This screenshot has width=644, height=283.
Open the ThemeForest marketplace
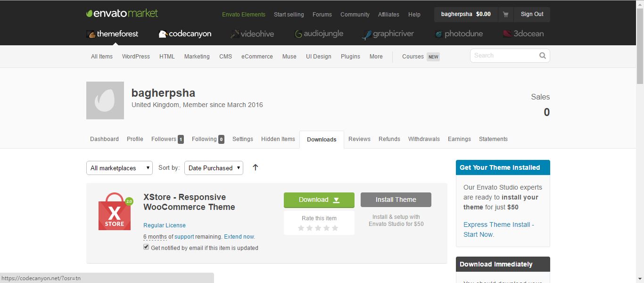pos(112,34)
